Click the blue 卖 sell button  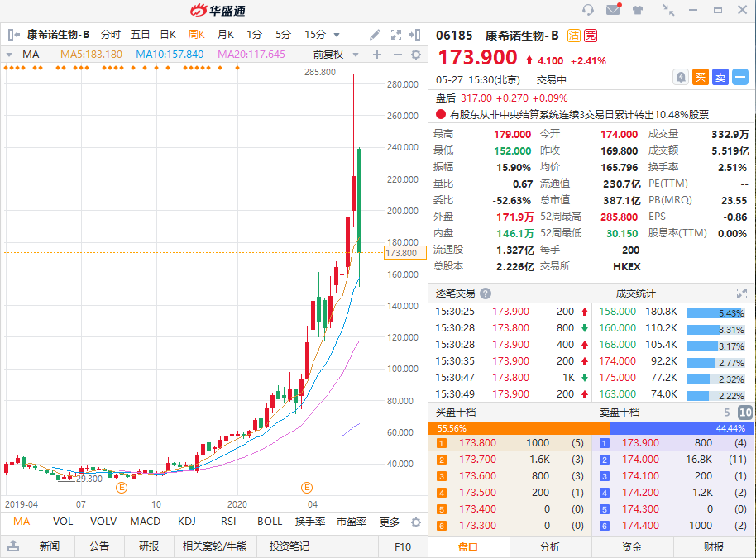[x=720, y=77]
